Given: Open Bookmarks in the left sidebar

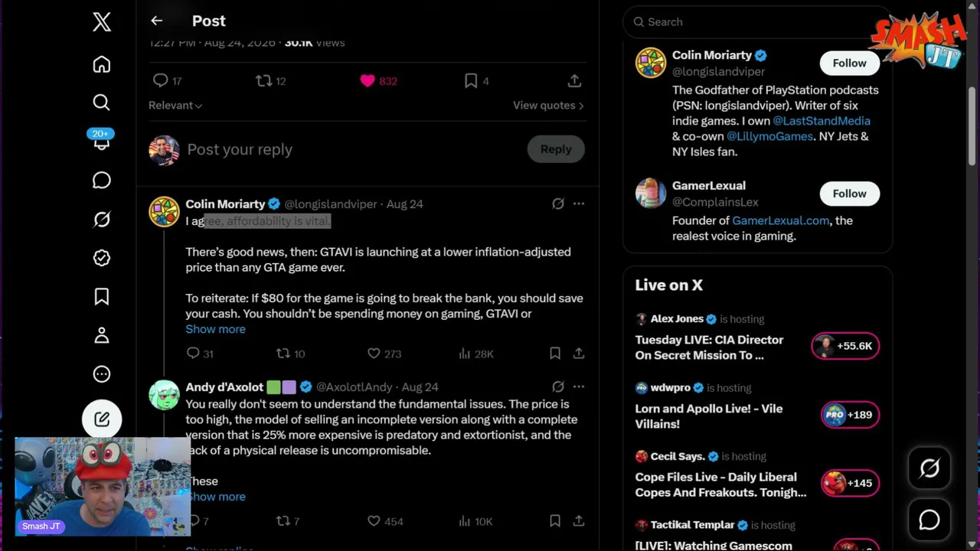Looking at the screenshot, I should (x=102, y=297).
